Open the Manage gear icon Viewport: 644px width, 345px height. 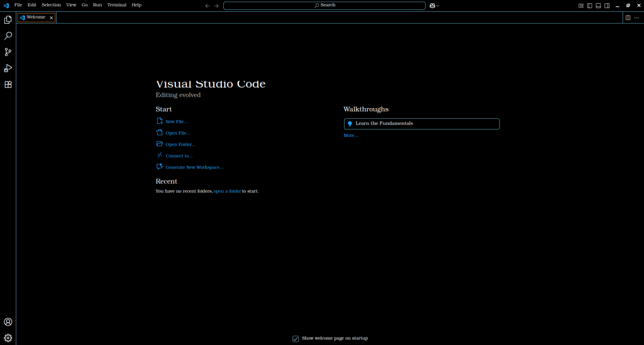[8, 337]
